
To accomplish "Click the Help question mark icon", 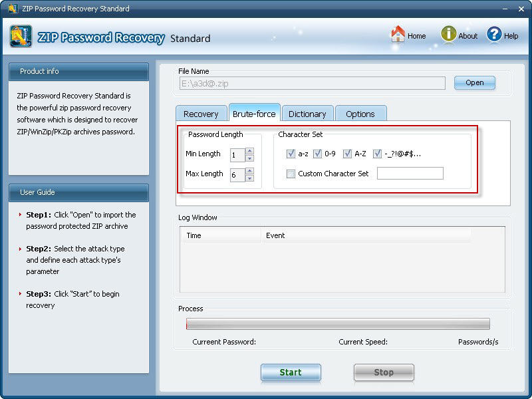I will [x=494, y=35].
